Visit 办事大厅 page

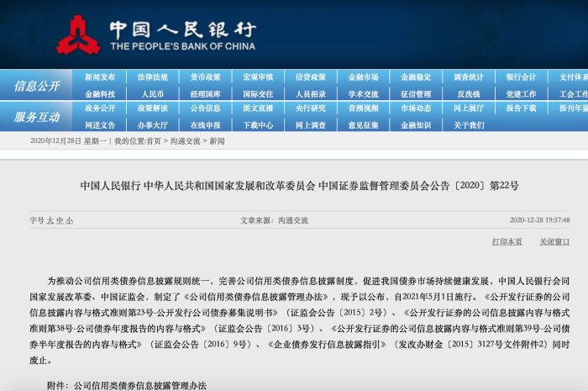[x=153, y=125]
